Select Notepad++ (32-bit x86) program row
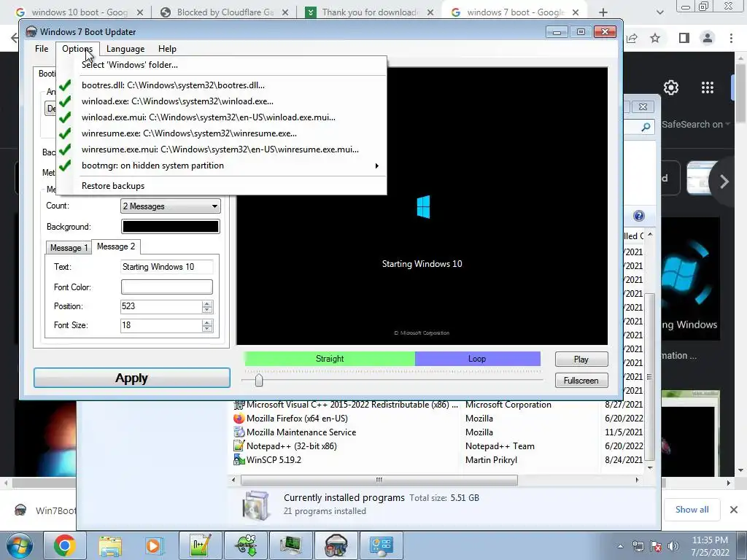This screenshot has width=747, height=560. coord(438,446)
